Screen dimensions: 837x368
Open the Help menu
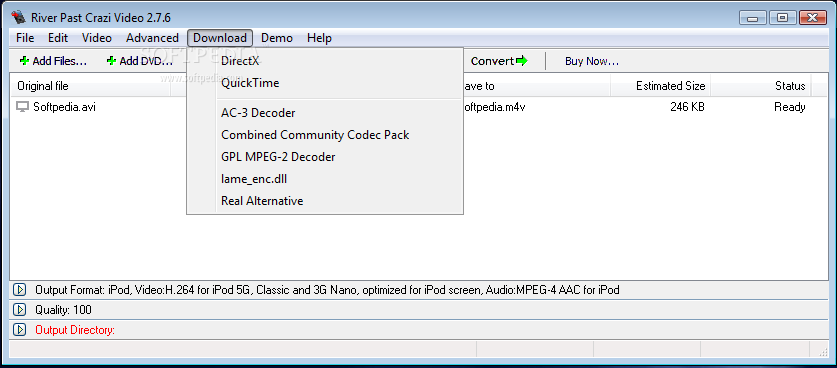point(319,38)
